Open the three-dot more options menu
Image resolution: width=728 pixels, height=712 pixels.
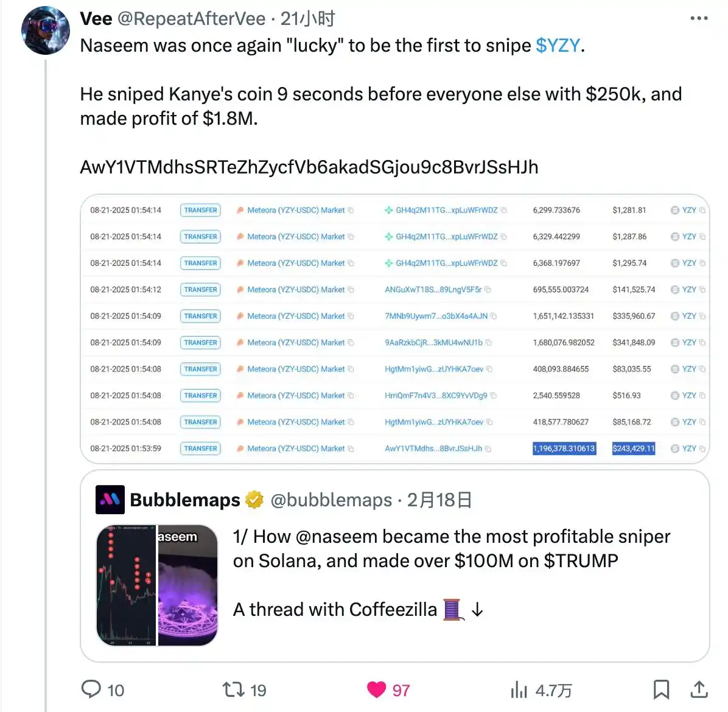[699, 19]
